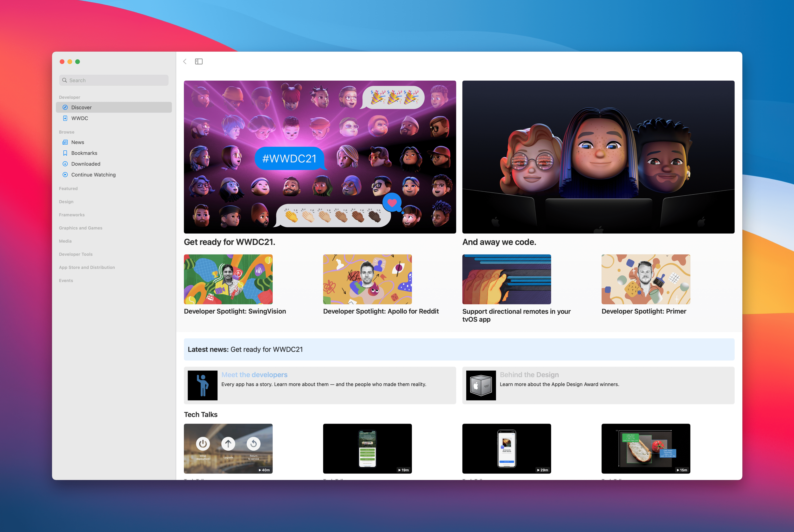Click the navigation back arrow
Viewport: 794px width, 532px height.
(185, 61)
